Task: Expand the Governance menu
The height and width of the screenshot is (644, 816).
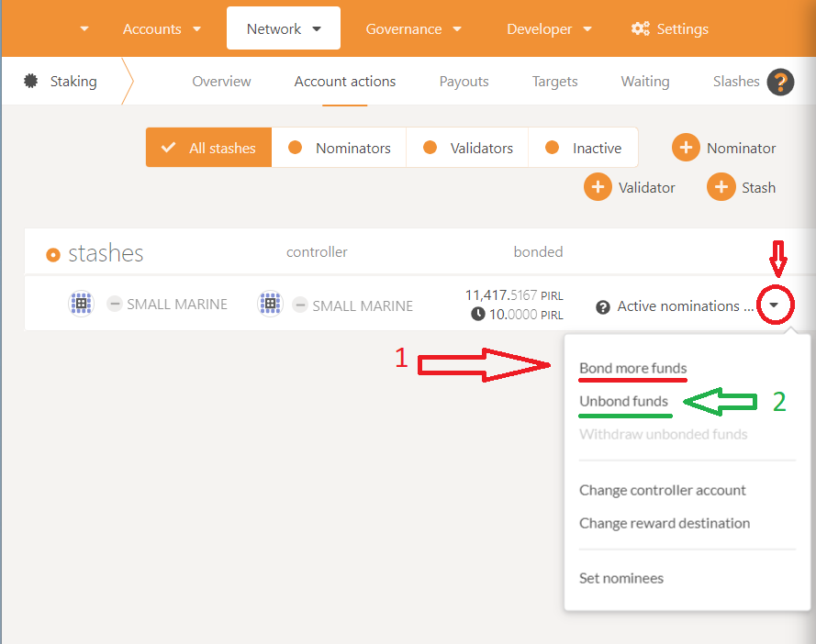Action: pos(414,28)
